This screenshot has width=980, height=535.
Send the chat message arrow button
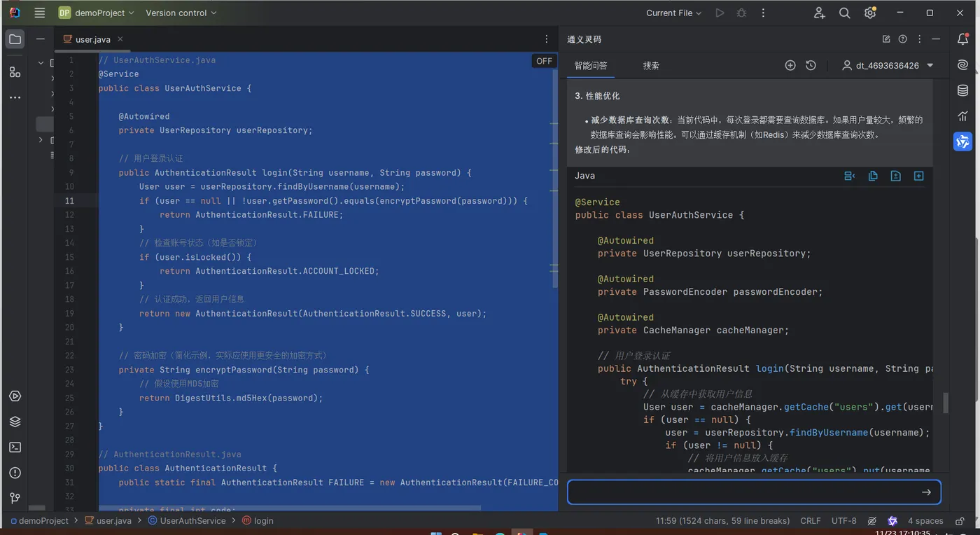tap(926, 492)
